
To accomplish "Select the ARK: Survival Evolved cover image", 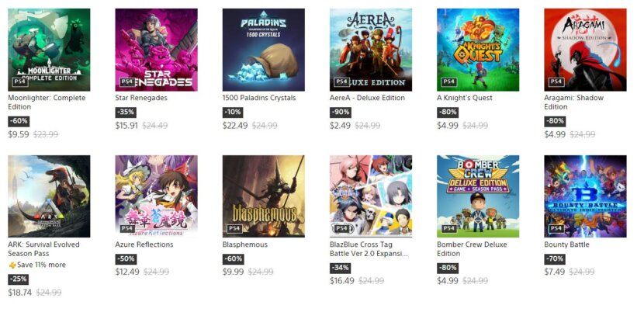I will pos(48,196).
